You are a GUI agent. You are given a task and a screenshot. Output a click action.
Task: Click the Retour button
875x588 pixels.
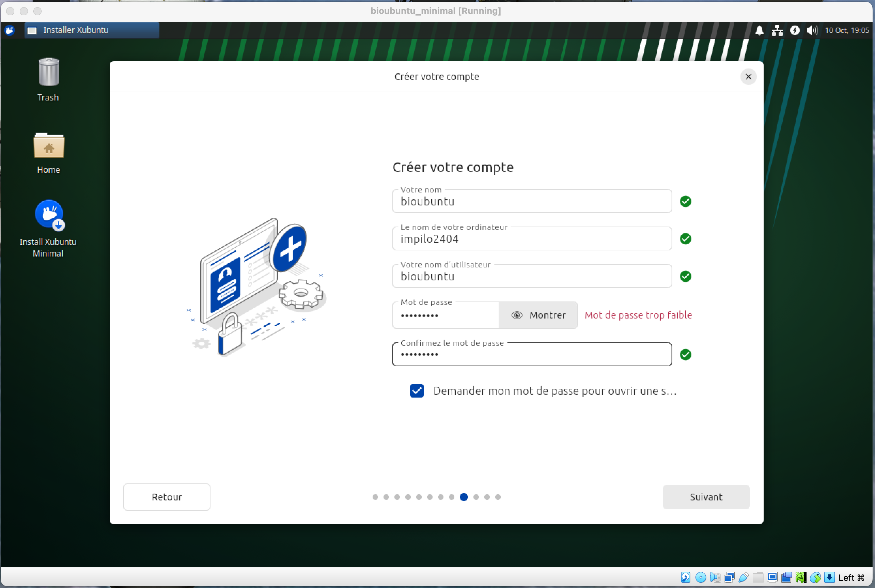167,497
